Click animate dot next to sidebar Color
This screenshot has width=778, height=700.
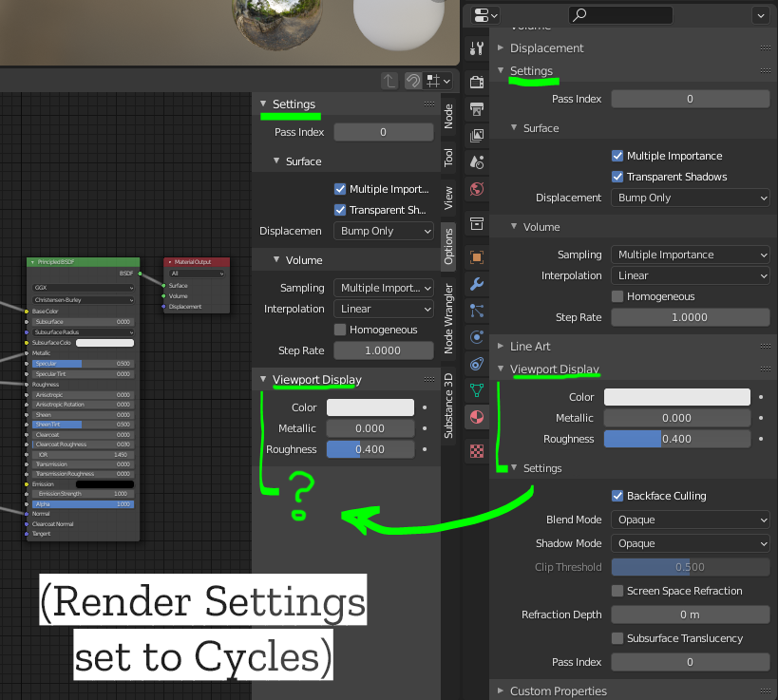tap(425, 407)
